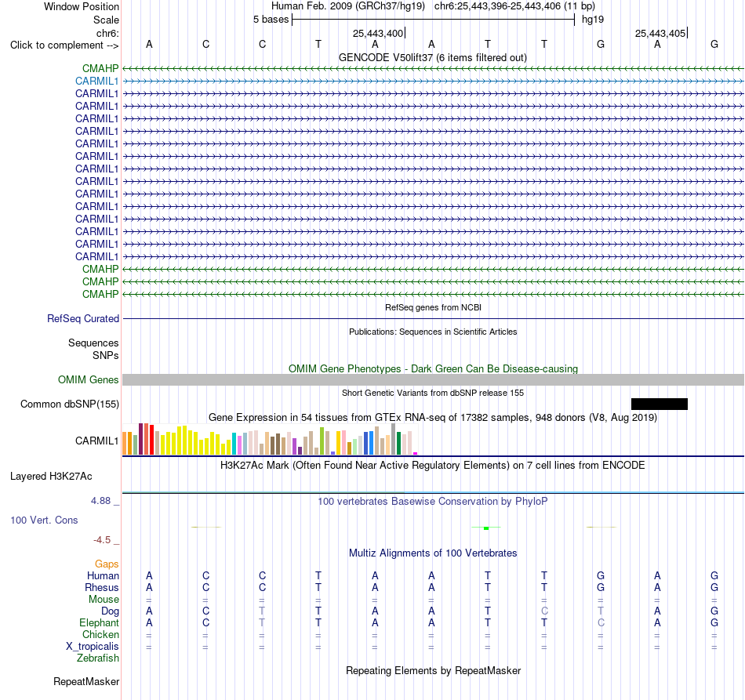This screenshot has width=745, height=700.
Task: Click the Multiz Alignments of 100 Vertebrates title
Action: click(x=433, y=553)
